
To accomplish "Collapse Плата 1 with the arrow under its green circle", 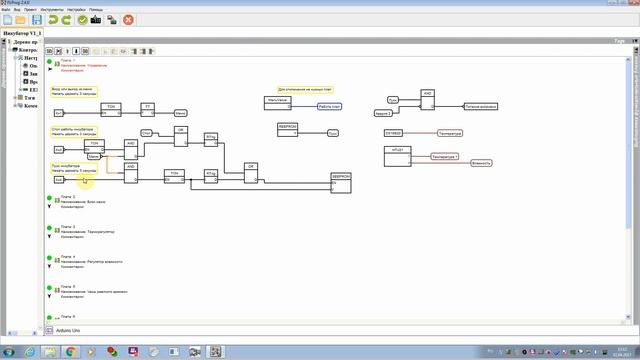I will coord(50,69).
